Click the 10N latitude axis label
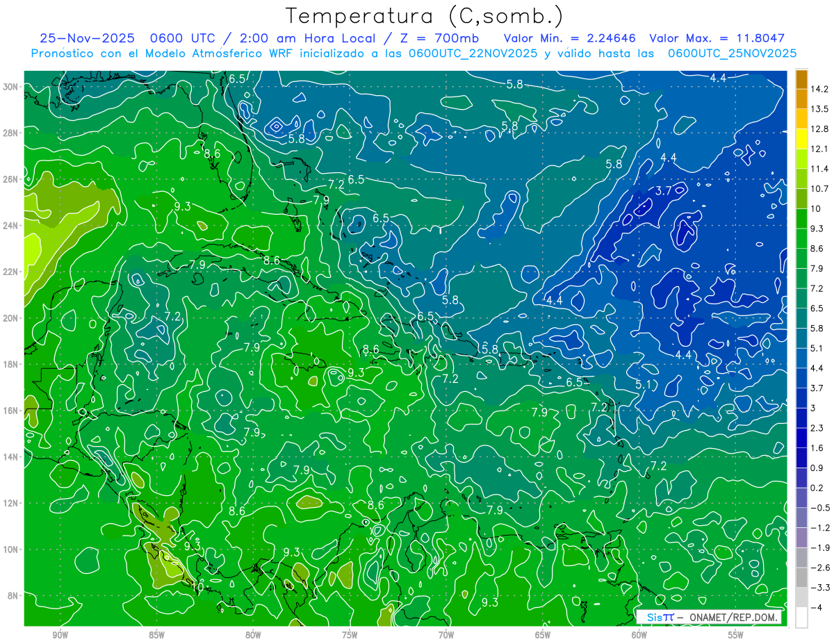This screenshot has width=834, height=644. coord(12,550)
